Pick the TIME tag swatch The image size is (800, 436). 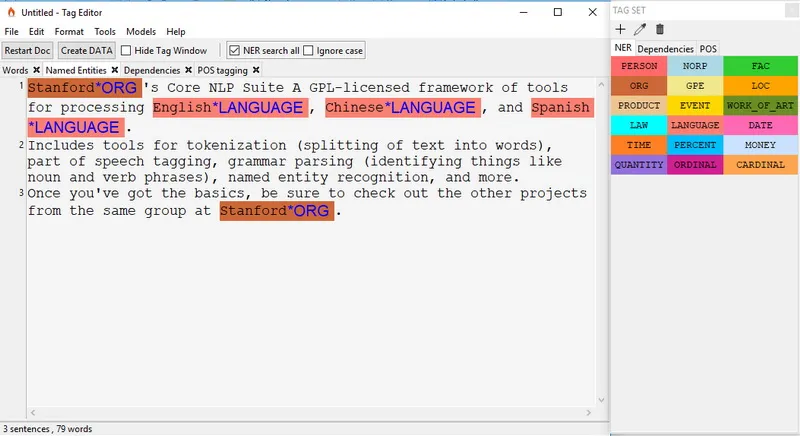pyautogui.click(x=639, y=145)
